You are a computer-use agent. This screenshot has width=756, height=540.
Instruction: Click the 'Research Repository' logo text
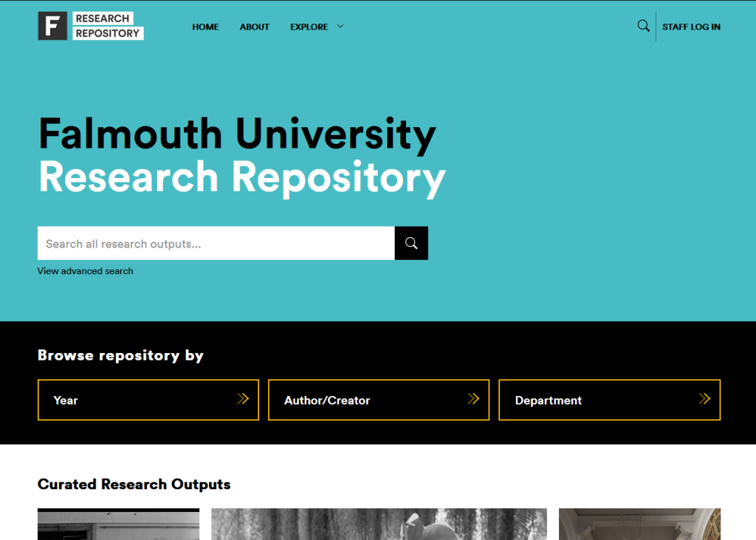point(108,26)
